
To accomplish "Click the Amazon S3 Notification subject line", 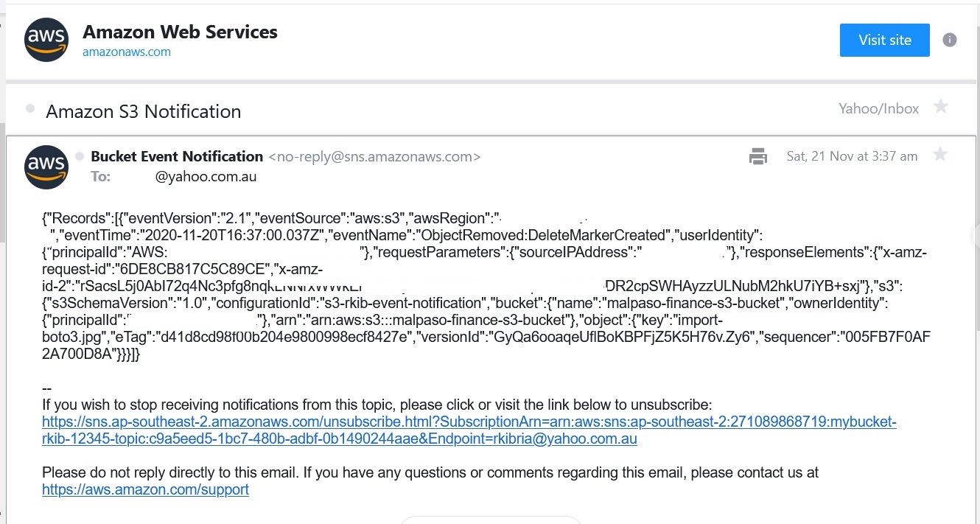I will coord(144,111).
